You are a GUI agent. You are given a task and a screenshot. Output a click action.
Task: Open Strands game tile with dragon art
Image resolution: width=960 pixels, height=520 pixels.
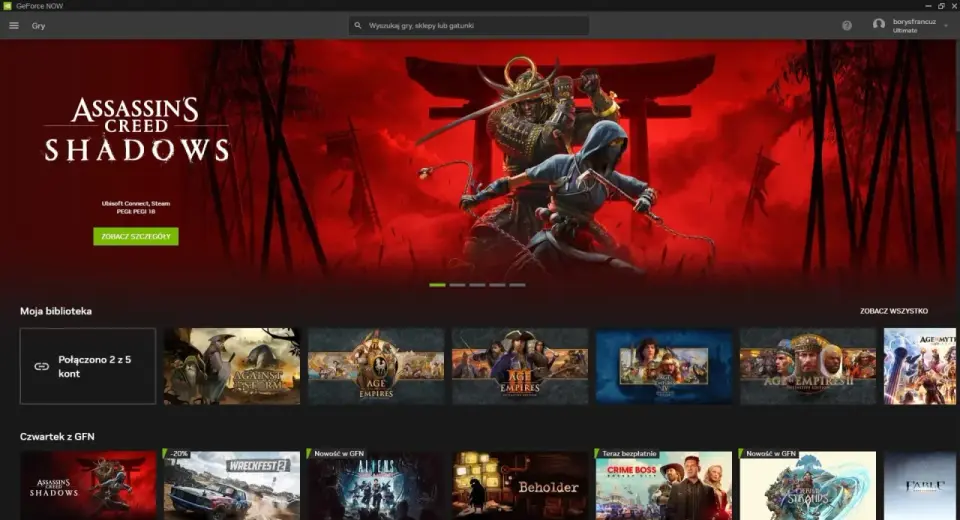point(808,486)
